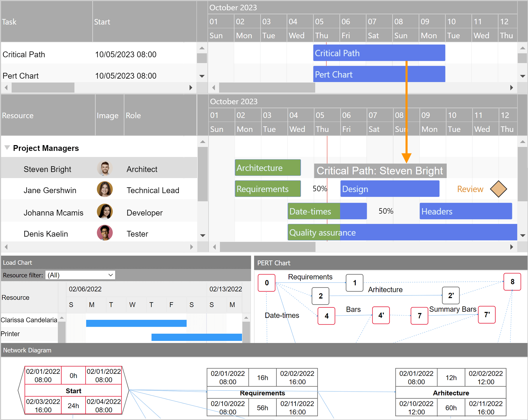Select the Review milestone diamond
The image size is (528, 420).
tap(498, 189)
